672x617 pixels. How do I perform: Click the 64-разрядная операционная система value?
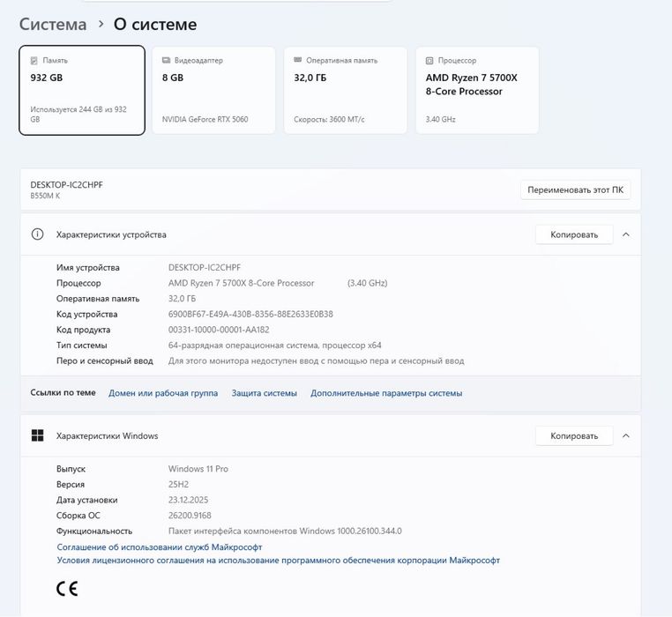275,345
